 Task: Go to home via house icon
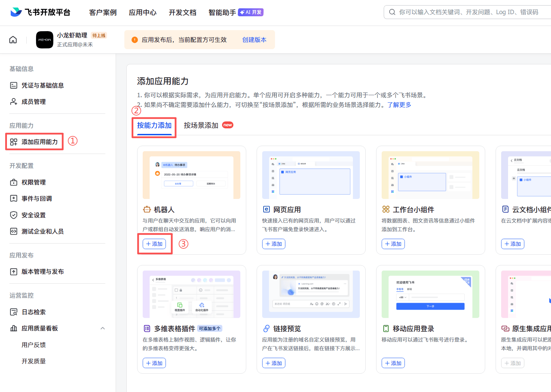(x=13, y=40)
